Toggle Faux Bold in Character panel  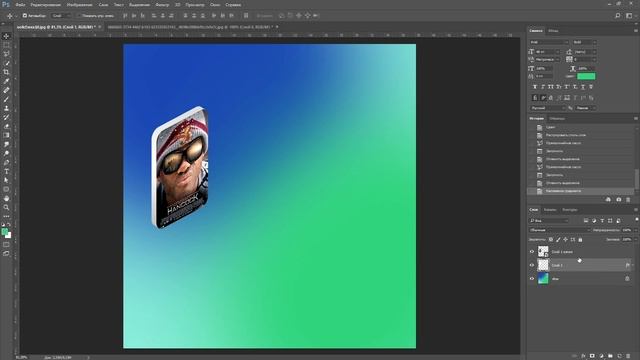(x=535, y=87)
